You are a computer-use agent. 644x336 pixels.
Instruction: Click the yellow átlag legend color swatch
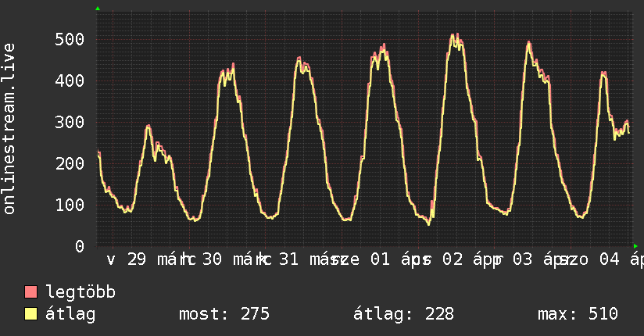click(30, 314)
